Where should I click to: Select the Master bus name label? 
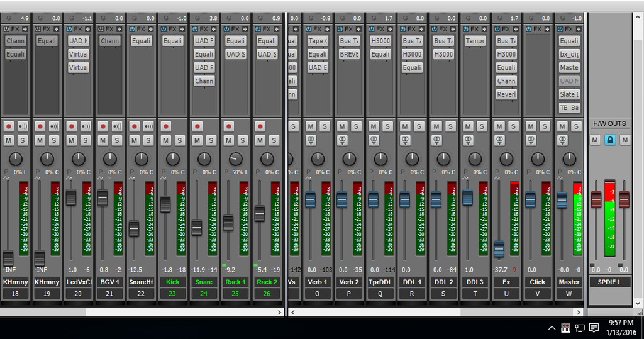(569, 282)
